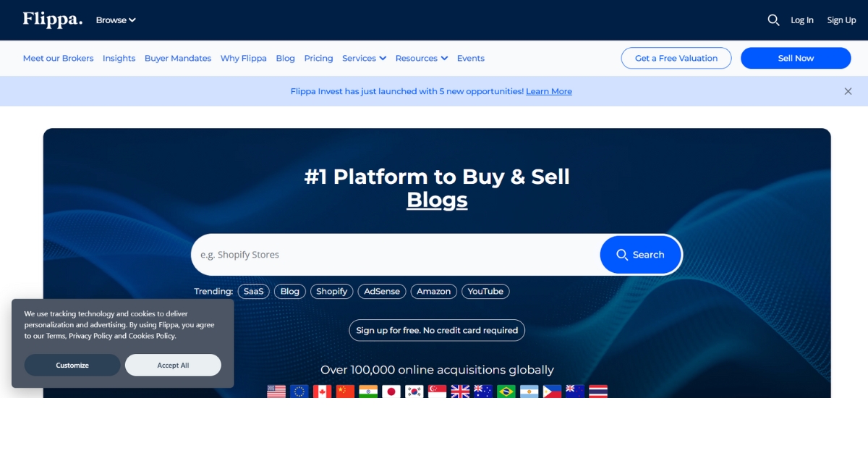Open the Services dropdown

pyautogui.click(x=364, y=59)
